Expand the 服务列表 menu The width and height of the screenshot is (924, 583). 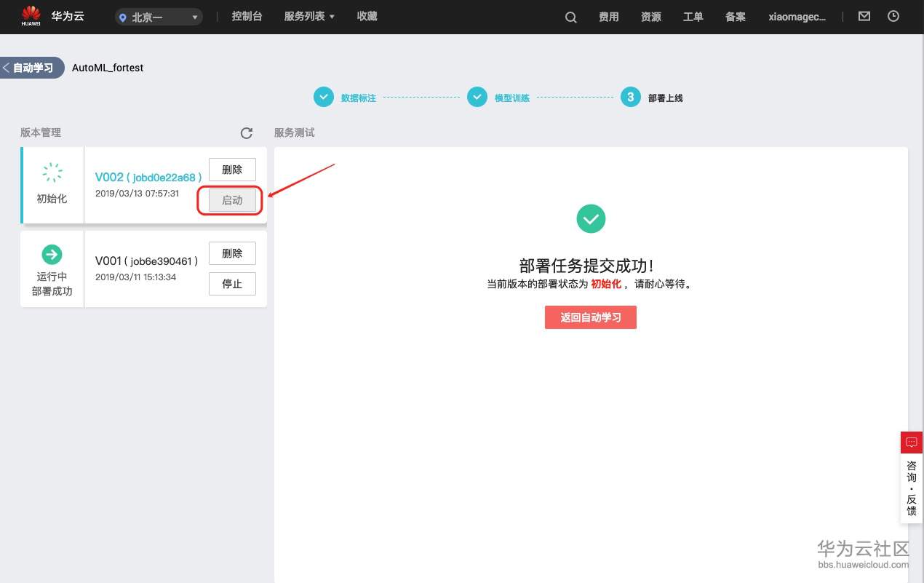[x=309, y=17]
